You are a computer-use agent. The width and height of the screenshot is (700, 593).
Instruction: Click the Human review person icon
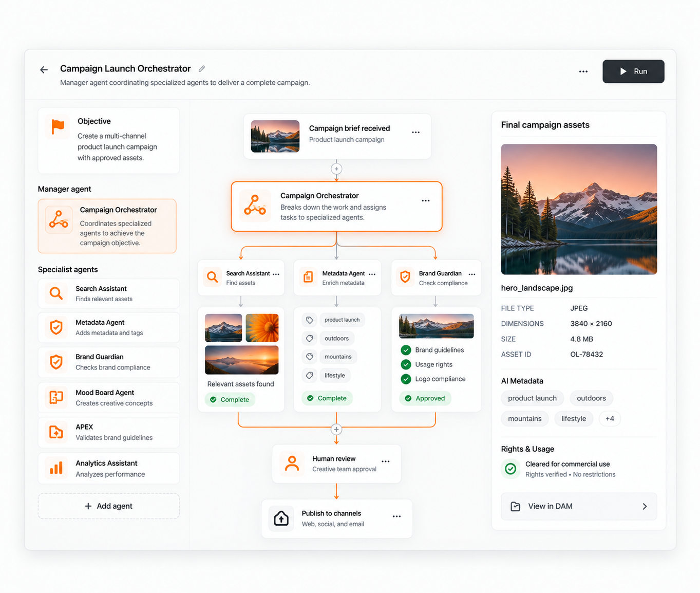click(x=292, y=464)
